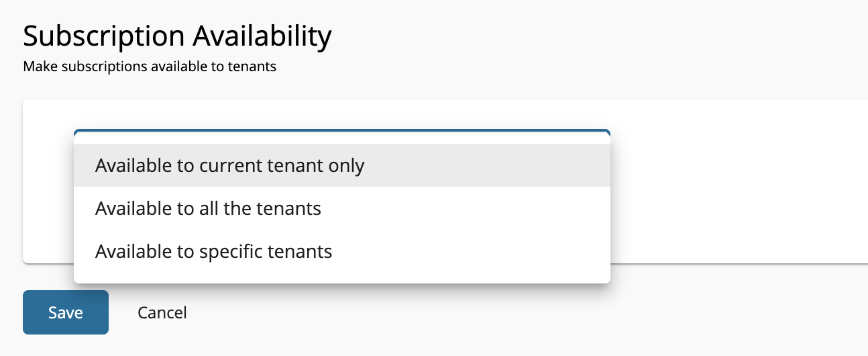Click the highlighted current-tenant-only list entry
The image size is (868, 356).
pyautogui.click(x=229, y=165)
